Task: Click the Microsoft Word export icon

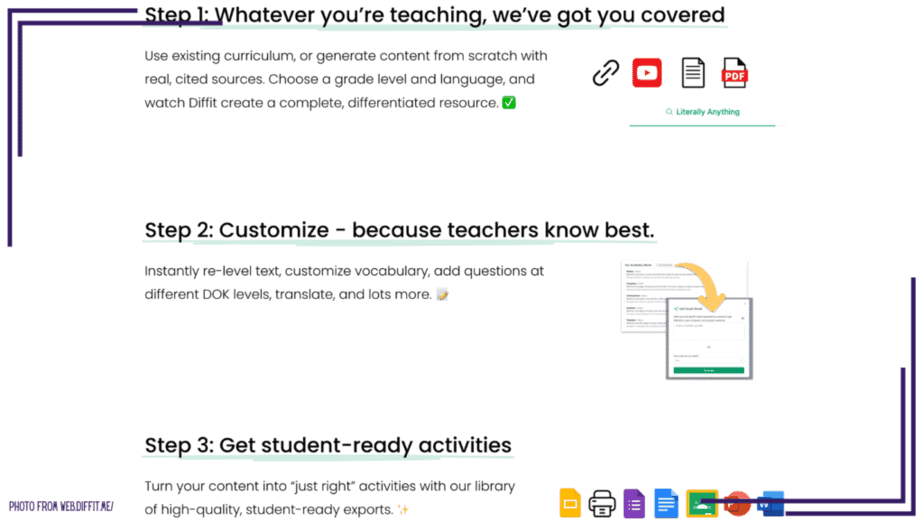Action: tap(771, 504)
